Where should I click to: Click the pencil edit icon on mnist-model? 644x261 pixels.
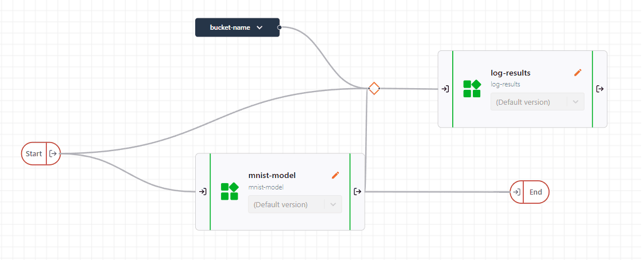tap(335, 175)
